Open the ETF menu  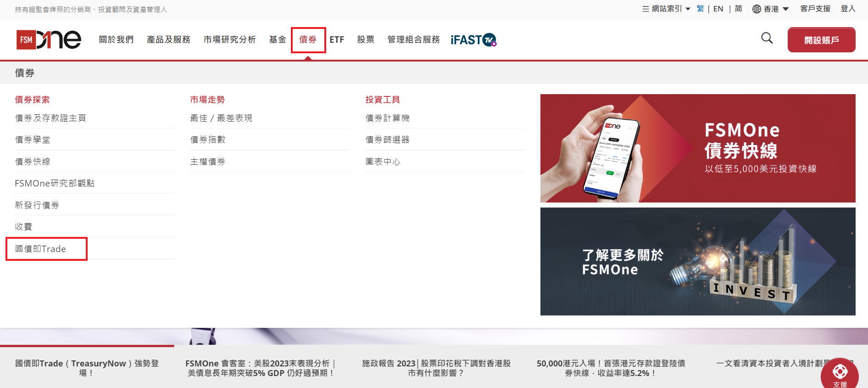click(x=337, y=40)
